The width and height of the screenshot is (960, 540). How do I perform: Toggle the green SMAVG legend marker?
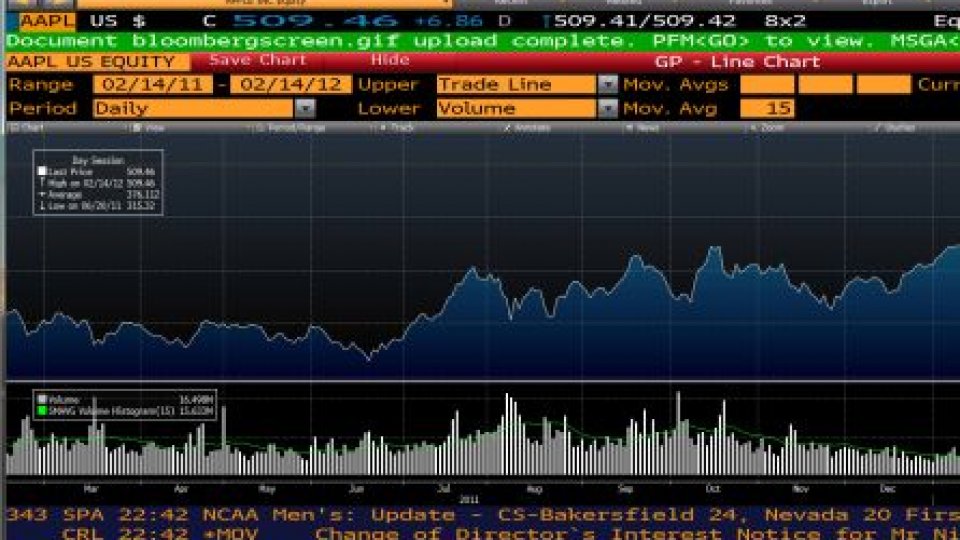pos(41,409)
